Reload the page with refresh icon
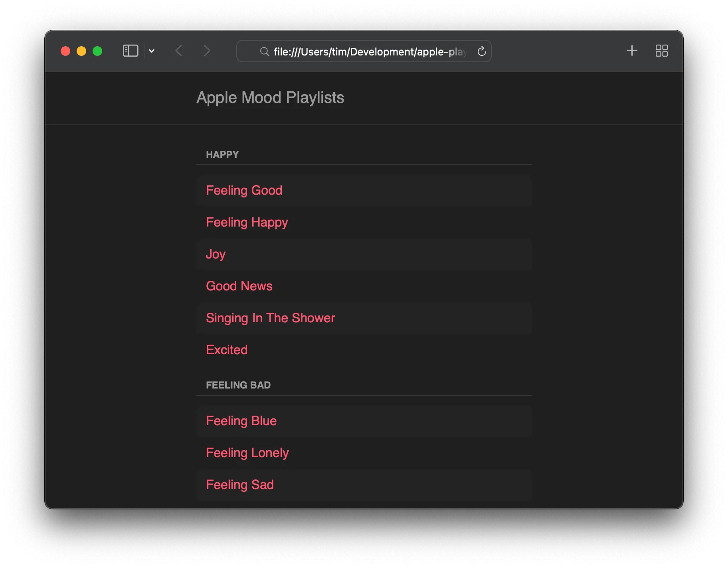Screen dimensions: 728x568 482,51
